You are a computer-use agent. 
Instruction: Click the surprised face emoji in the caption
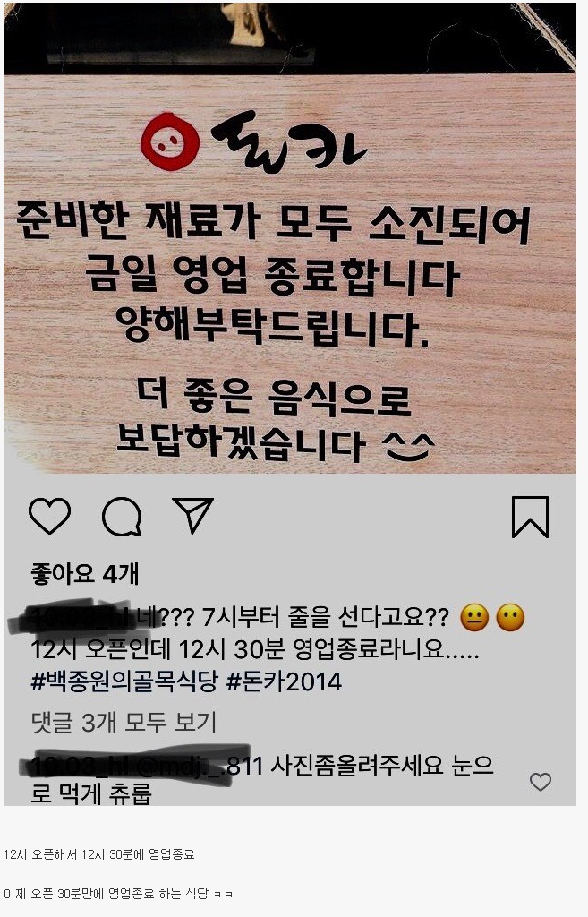tap(510, 618)
